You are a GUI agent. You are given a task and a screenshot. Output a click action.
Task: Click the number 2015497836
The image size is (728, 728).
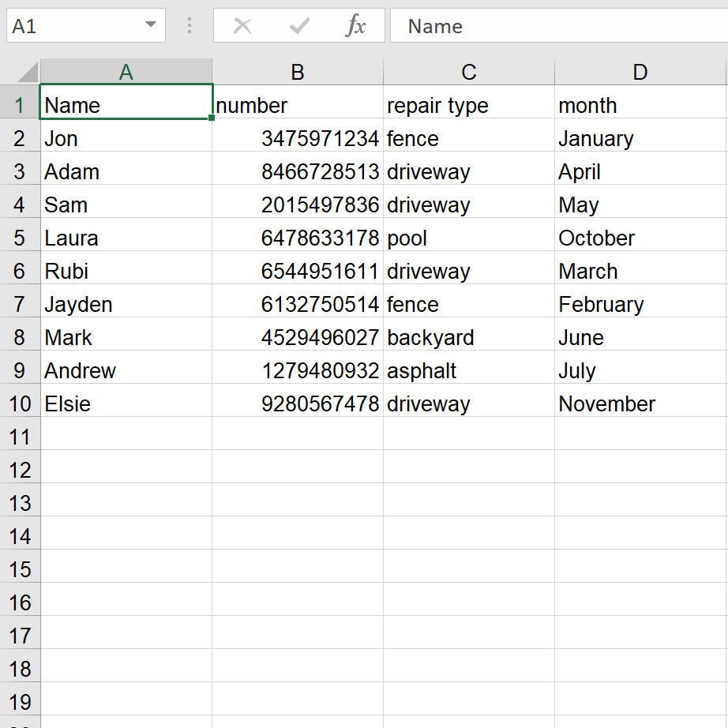coord(298,201)
